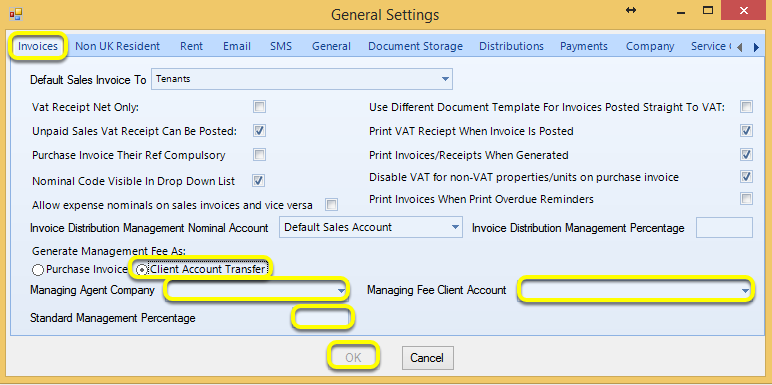Toggle Print VAT Reciept When Invoice Is Posted
The width and height of the screenshot is (772, 385).
pos(747,131)
